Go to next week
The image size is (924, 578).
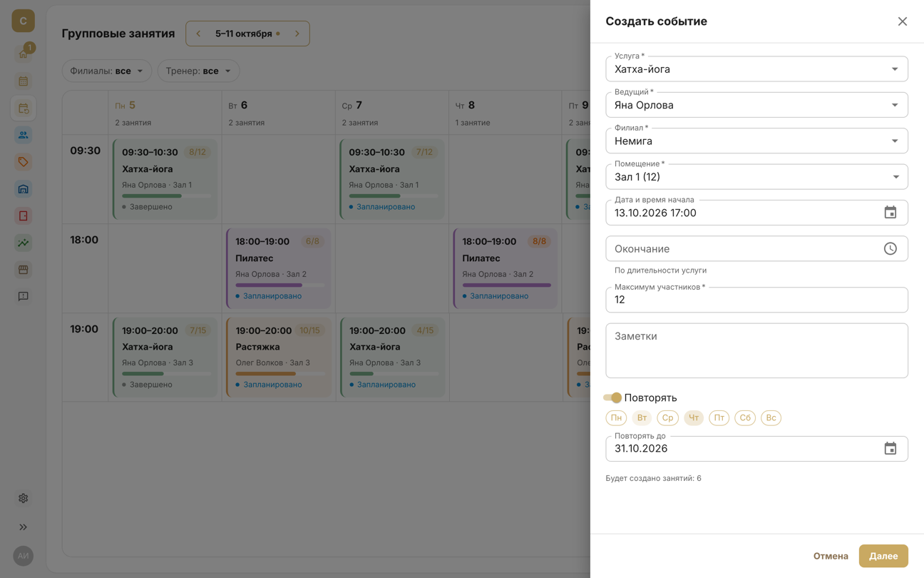tap(297, 34)
